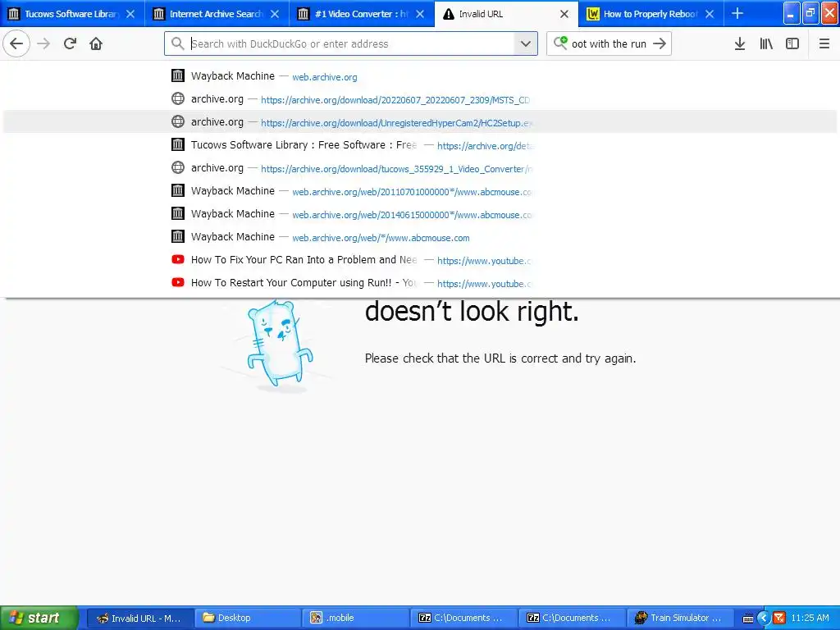Close the #1 Video Converter tab
This screenshot has width=840, height=630.
click(420, 14)
